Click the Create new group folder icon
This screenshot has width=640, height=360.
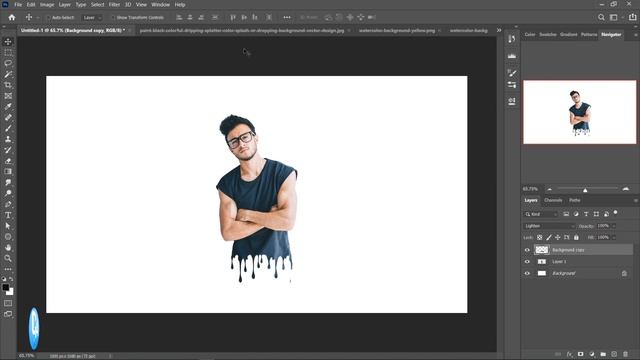603,354
